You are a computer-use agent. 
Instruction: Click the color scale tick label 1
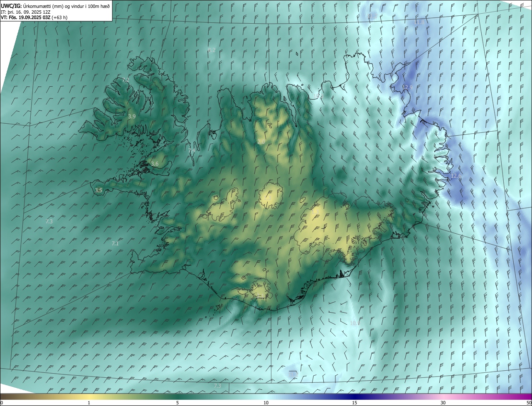pyautogui.click(x=89, y=403)
